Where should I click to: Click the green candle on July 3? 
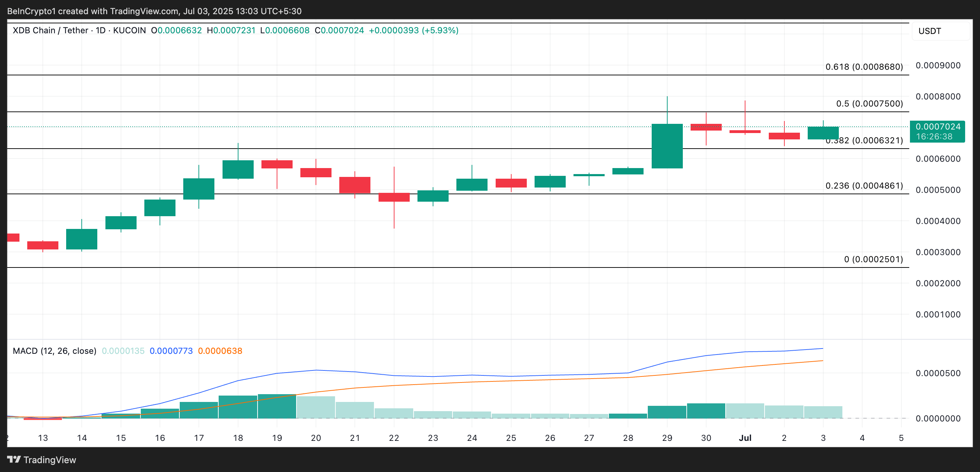823,133
